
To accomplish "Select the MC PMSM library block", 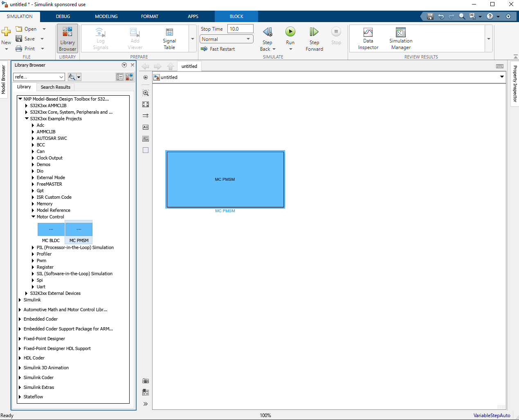I will (79, 229).
